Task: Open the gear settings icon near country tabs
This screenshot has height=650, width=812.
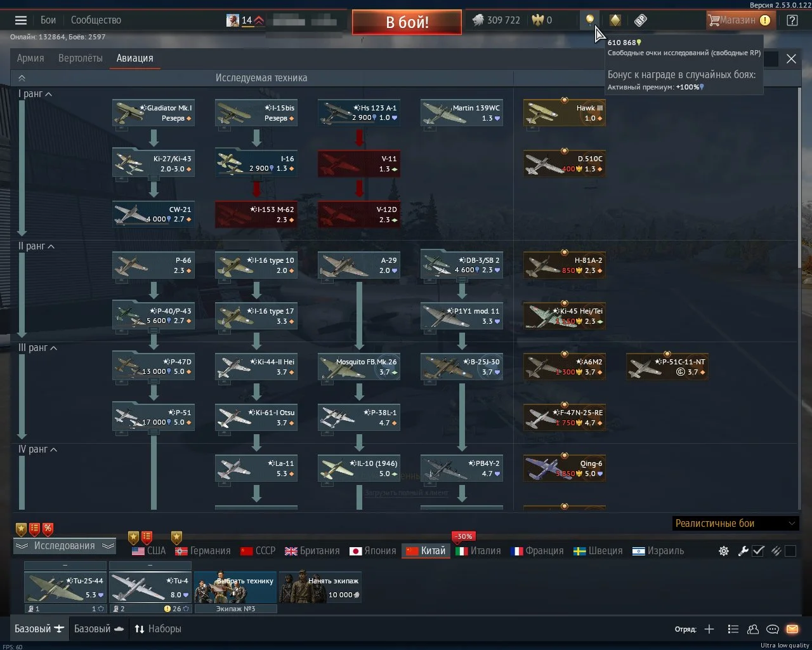Action: [x=724, y=551]
